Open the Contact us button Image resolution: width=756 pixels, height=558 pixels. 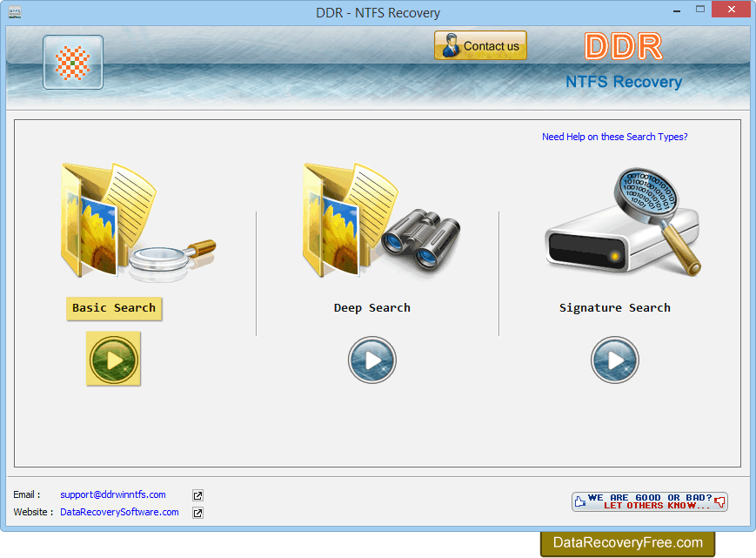point(480,45)
